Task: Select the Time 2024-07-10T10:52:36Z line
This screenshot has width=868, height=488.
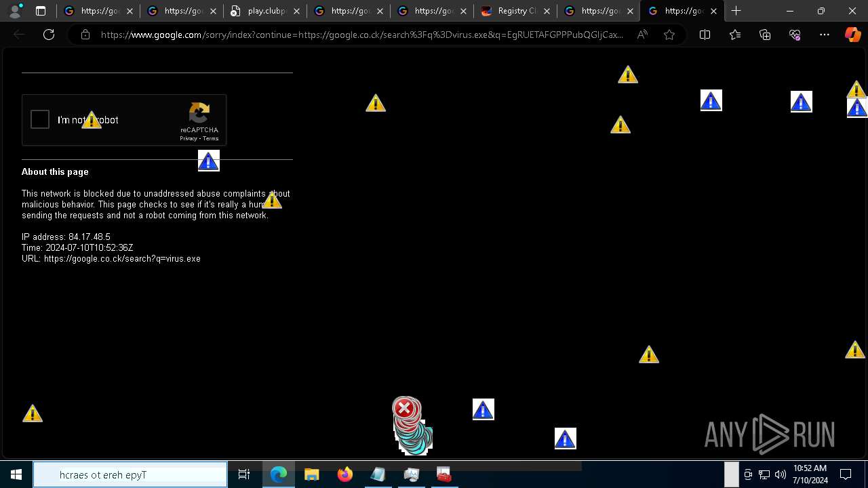Action: click(x=77, y=248)
